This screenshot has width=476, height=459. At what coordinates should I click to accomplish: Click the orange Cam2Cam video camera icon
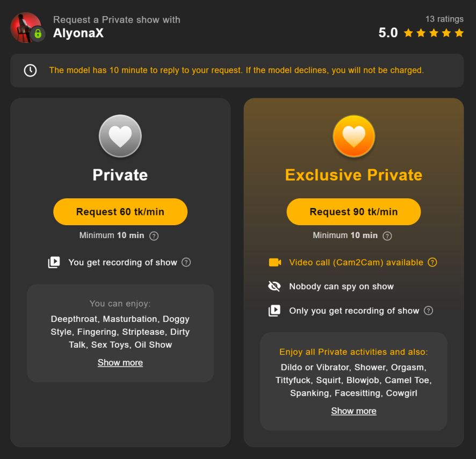point(275,262)
